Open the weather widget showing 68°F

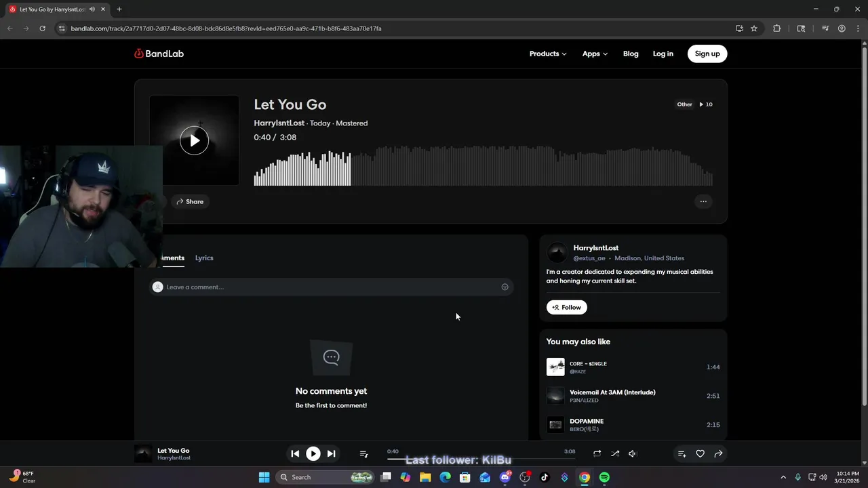22,477
